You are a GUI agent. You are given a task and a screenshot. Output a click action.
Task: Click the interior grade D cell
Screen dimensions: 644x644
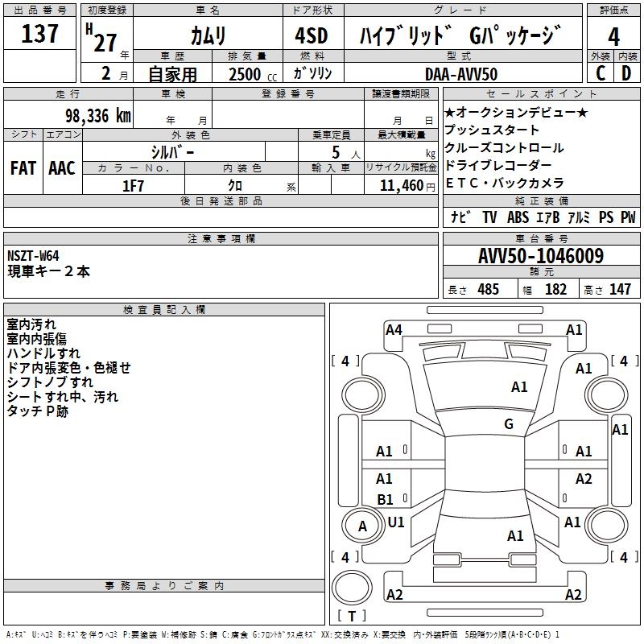click(627, 73)
